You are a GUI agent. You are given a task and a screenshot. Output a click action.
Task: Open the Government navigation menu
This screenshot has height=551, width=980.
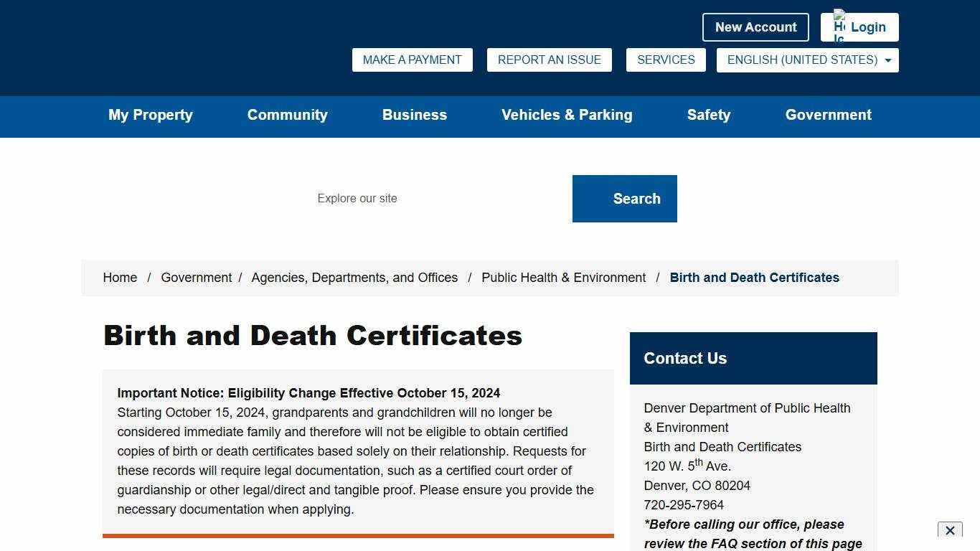828,116
